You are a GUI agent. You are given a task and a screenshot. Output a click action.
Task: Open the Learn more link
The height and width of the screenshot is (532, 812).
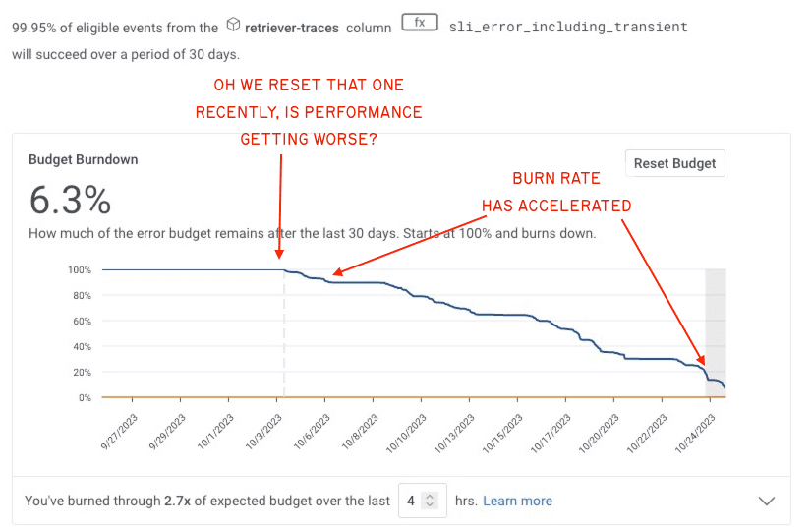pyautogui.click(x=517, y=501)
